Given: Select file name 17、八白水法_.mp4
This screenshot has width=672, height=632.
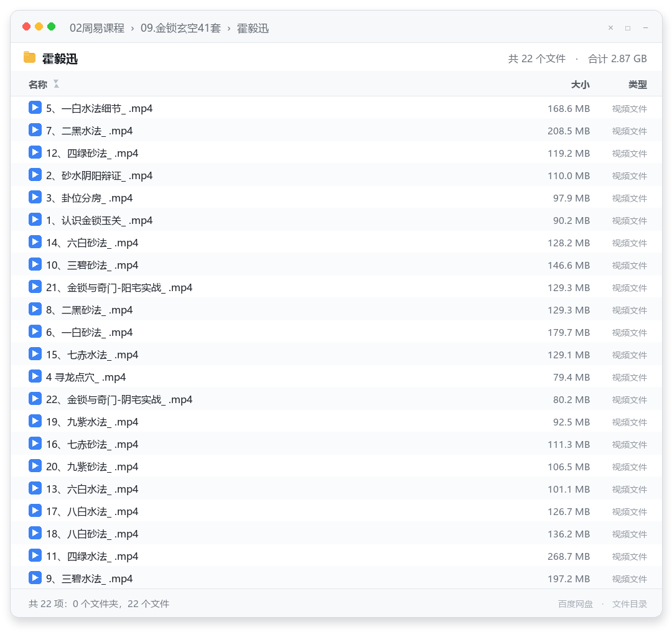Looking at the screenshot, I should point(92,511).
